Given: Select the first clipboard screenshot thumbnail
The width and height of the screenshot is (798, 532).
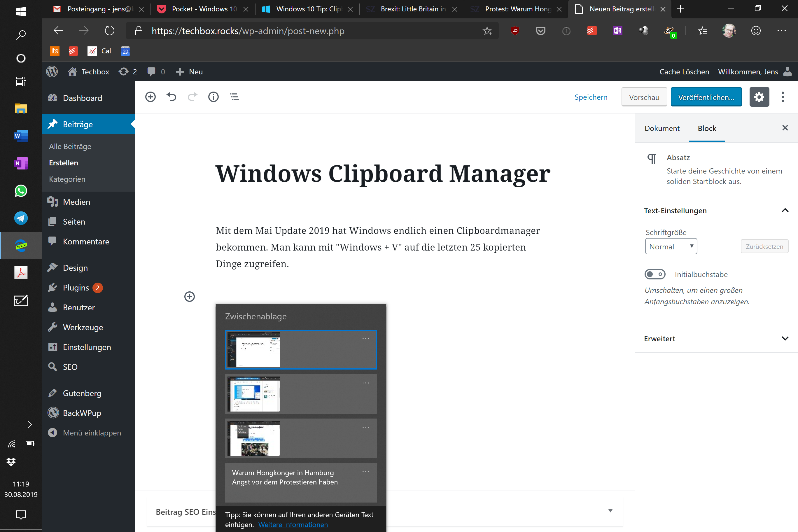Looking at the screenshot, I should click(301, 349).
